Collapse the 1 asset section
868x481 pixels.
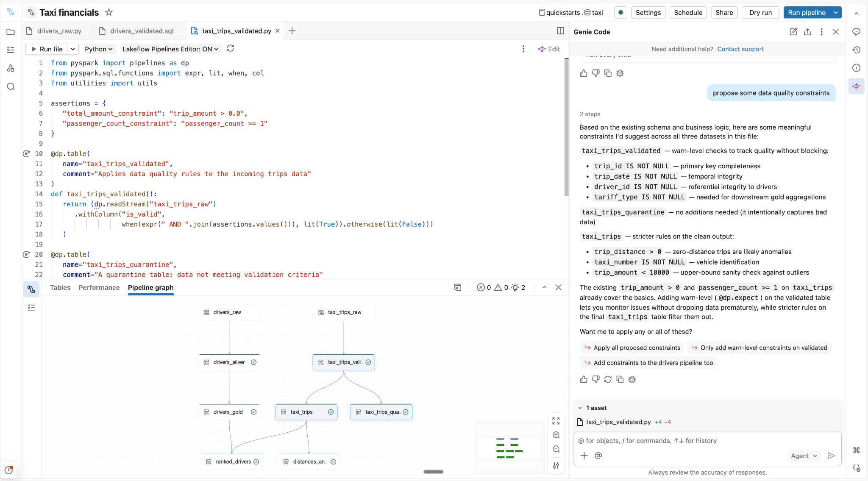[580, 408]
